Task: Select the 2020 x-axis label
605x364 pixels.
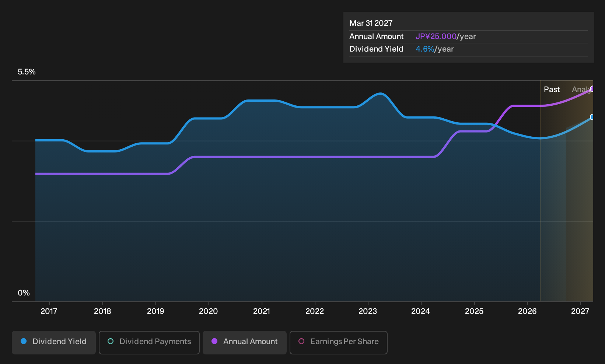Action: pyautogui.click(x=209, y=311)
